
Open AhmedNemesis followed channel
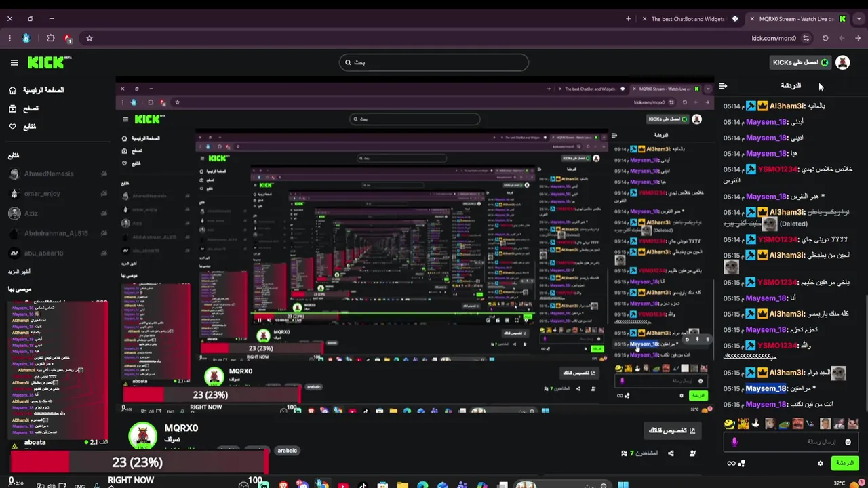pos(58,174)
